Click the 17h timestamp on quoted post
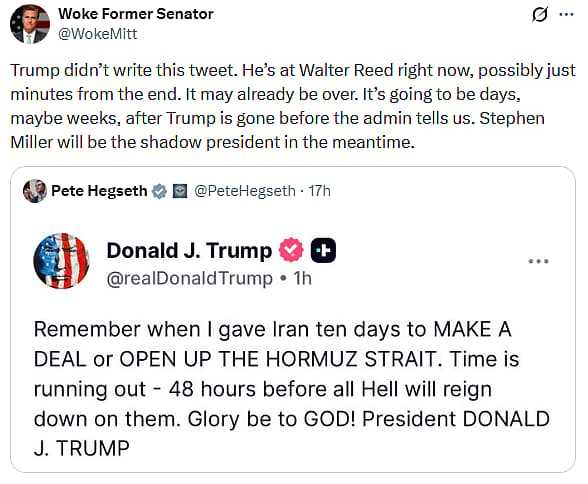The image size is (588, 484). pyautogui.click(x=320, y=191)
